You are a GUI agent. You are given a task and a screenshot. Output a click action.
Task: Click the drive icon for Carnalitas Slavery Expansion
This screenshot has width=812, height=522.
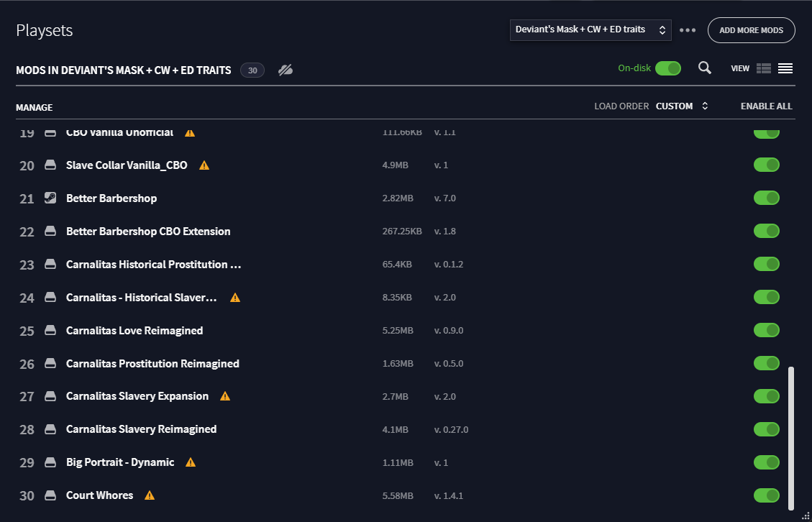pyautogui.click(x=50, y=397)
